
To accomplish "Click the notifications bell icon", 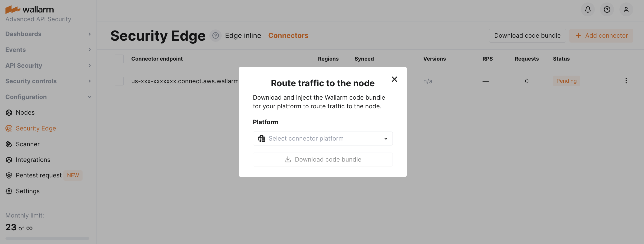I will click(588, 10).
